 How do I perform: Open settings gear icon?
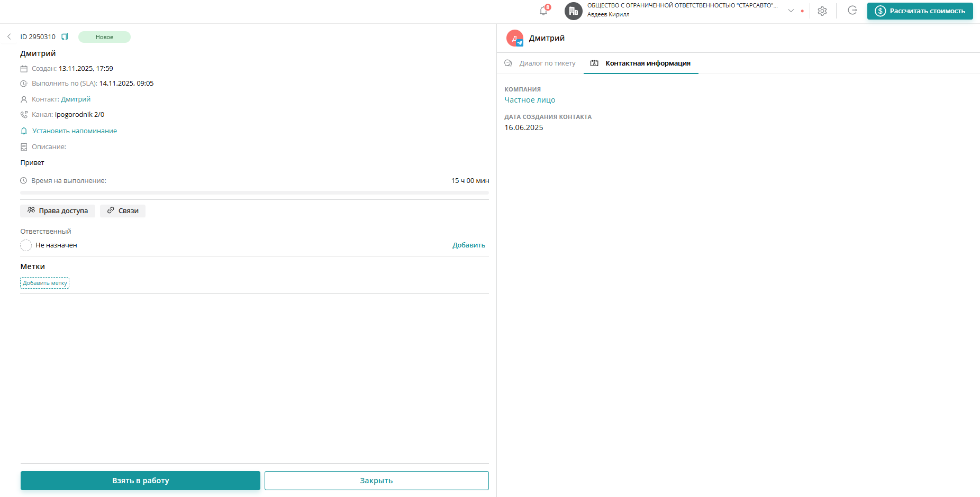(822, 11)
